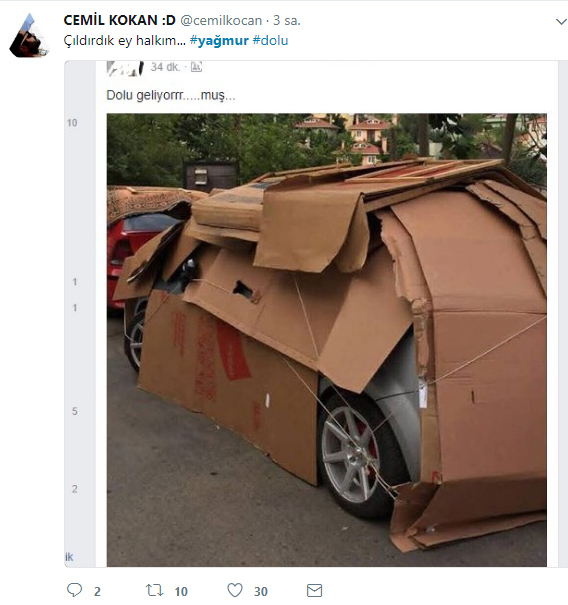
Task: Expand tweet options chevron at top right
Action: click(561, 22)
